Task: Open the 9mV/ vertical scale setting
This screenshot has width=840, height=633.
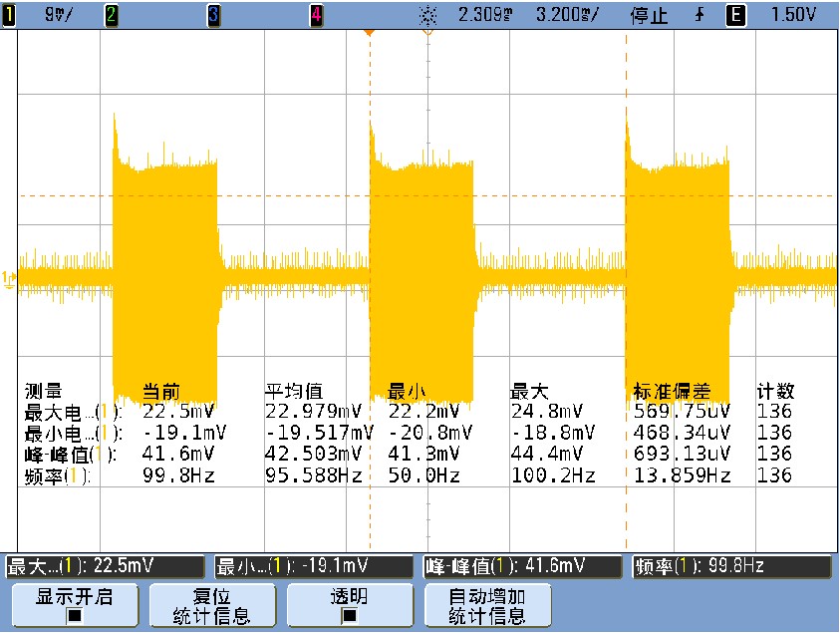Action: 46,15
